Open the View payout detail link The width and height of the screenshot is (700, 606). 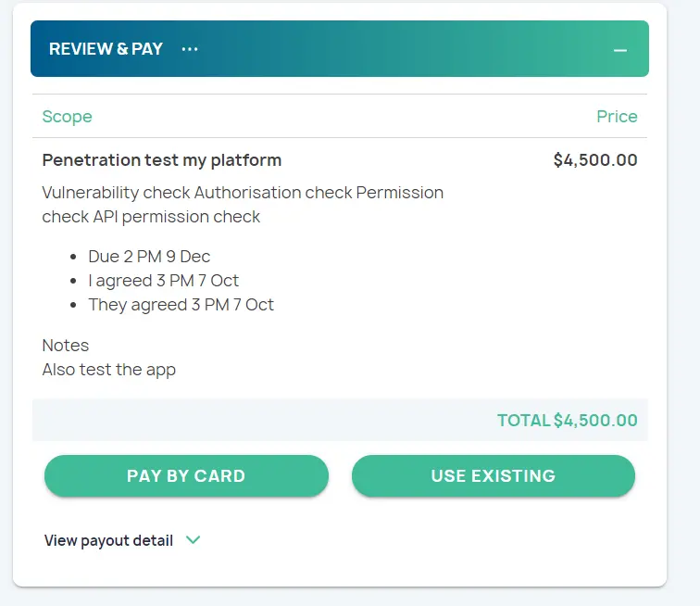point(108,540)
